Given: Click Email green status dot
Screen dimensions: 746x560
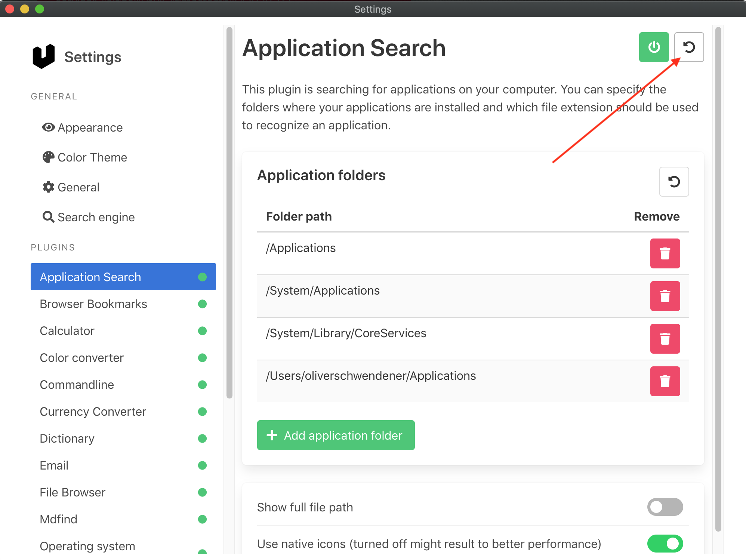Looking at the screenshot, I should point(202,465).
